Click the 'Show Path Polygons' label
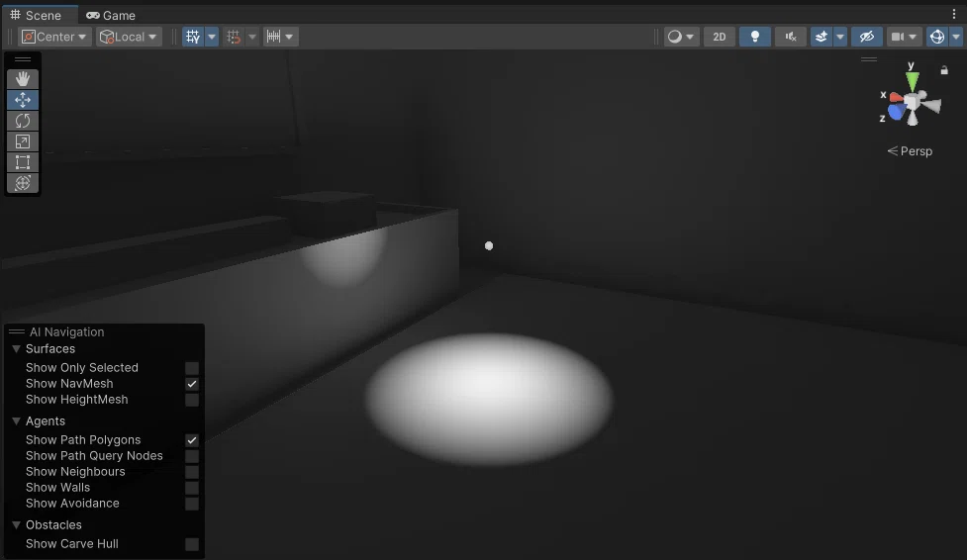The height and width of the screenshot is (560, 967). [83, 439]
